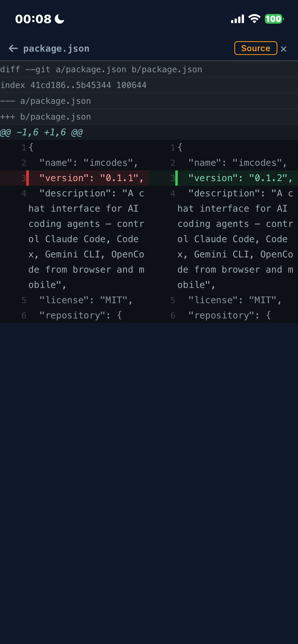
Task: Select the hunk header @@ -1,6 +1,6 @@
Action: point(42,132)
